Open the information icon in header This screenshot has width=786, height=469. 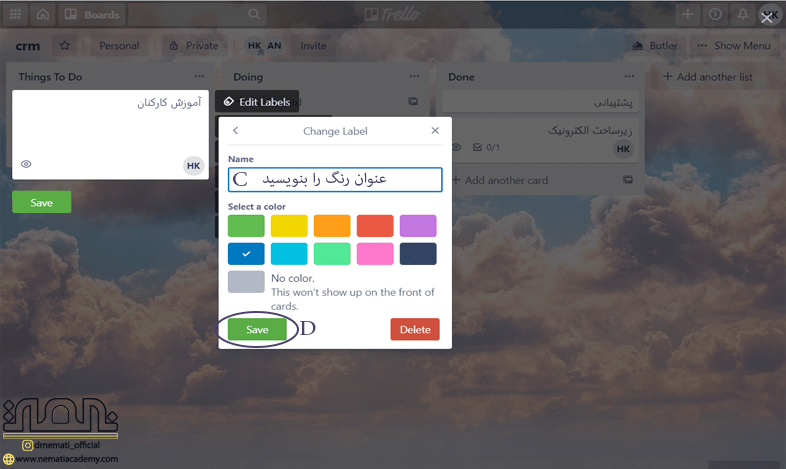pyautogui.click(x=715, y=14)
